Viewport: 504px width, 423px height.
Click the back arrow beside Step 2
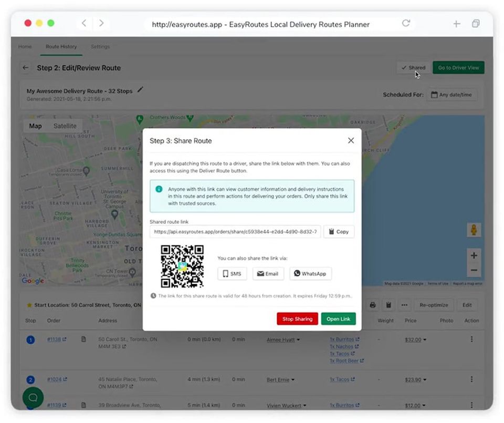tap(25, 68)
